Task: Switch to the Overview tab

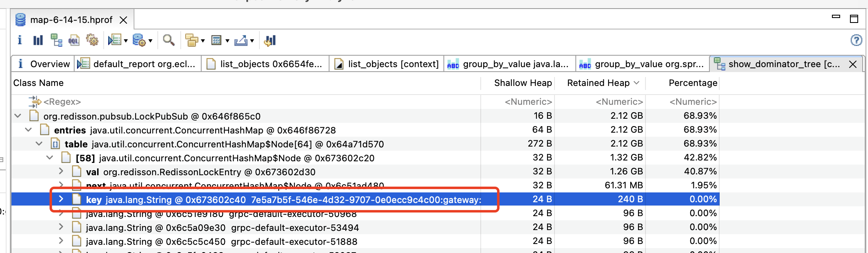Action: click(43, 64)
